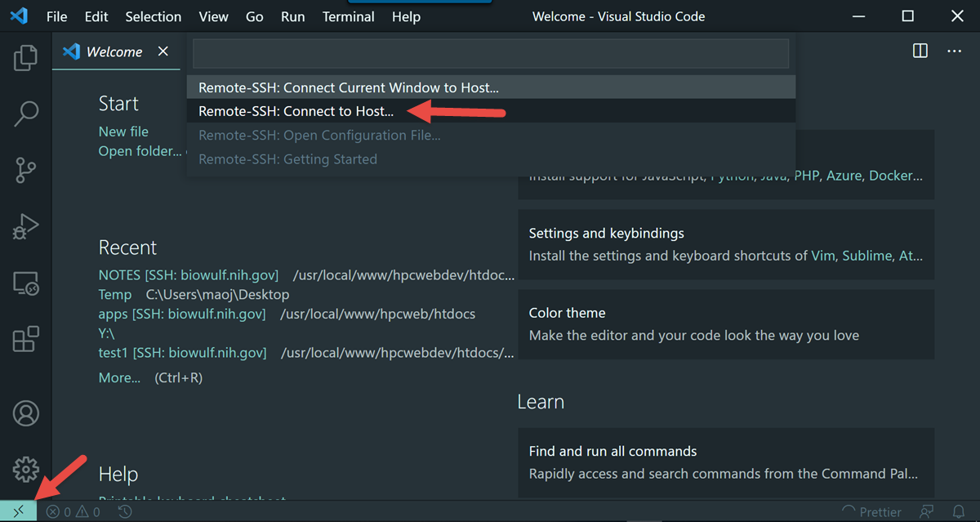Open the Source Control view
The image size is (980, 522).
25,170
